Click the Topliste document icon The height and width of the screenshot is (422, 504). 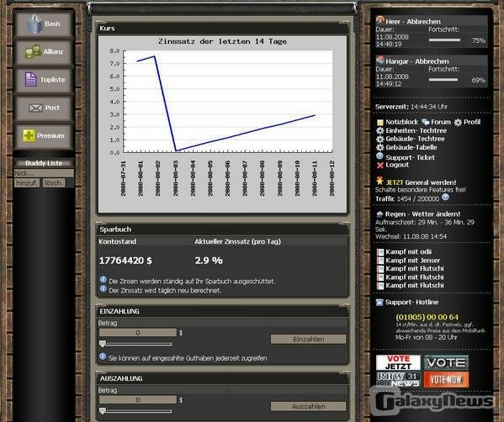point(30,79)
